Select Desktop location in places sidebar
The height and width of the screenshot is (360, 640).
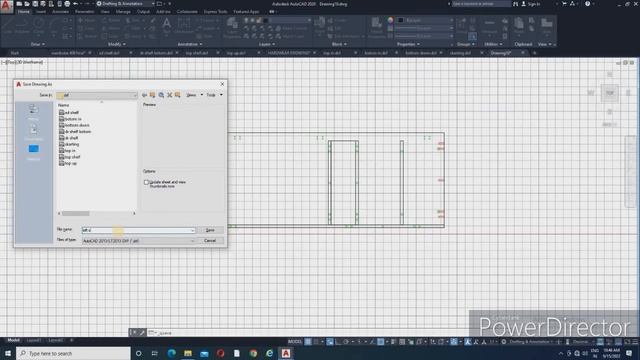pyautogui.click(x=33, y=152)
